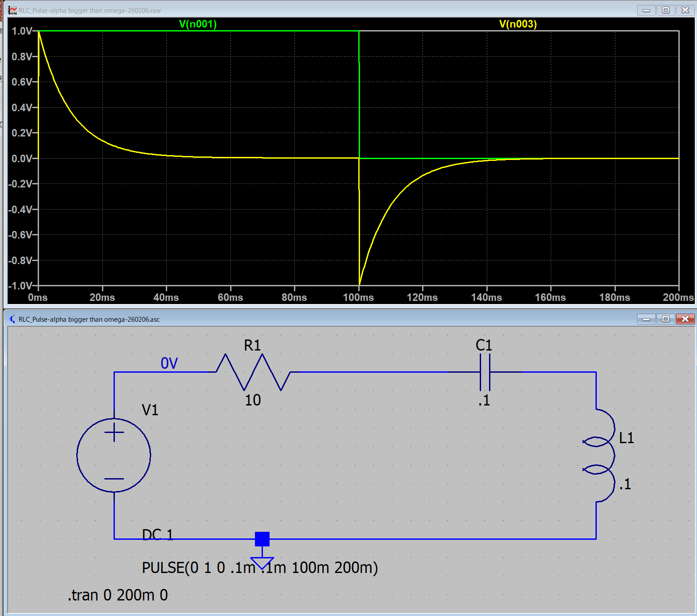Select the green V(n001) trace label
The image size is (697, 616).
point(198,24)
